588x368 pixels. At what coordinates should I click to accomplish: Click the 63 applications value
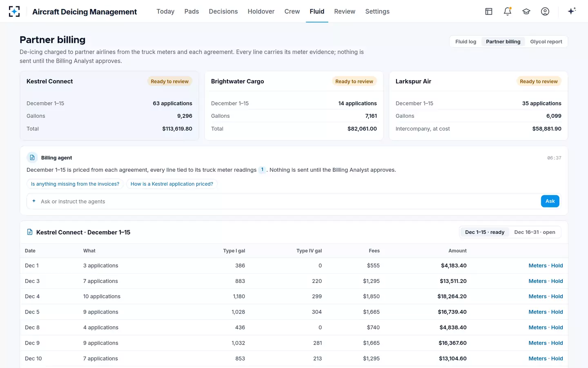point(172,103)
